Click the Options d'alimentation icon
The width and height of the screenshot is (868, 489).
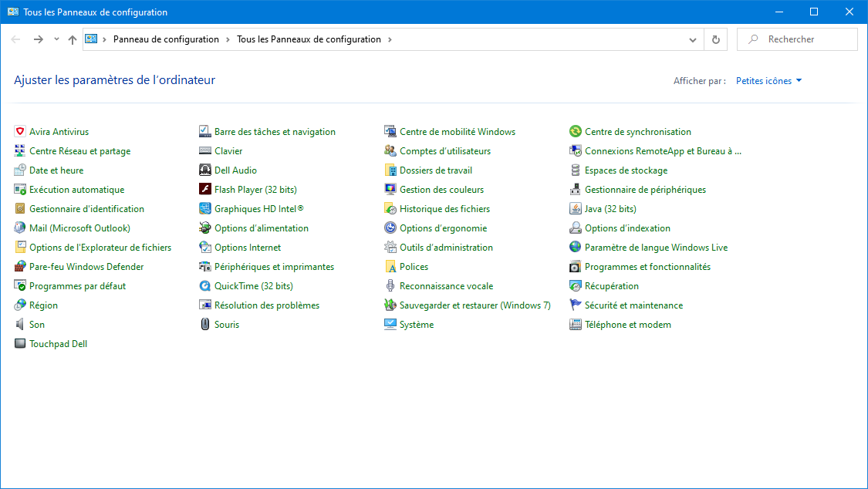coord(204,228)
